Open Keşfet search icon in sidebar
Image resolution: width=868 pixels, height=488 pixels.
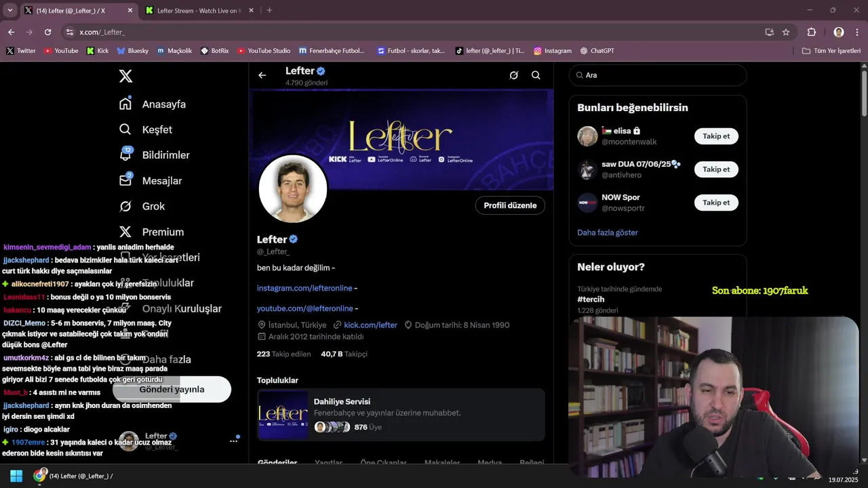click(x=125, y=129)
